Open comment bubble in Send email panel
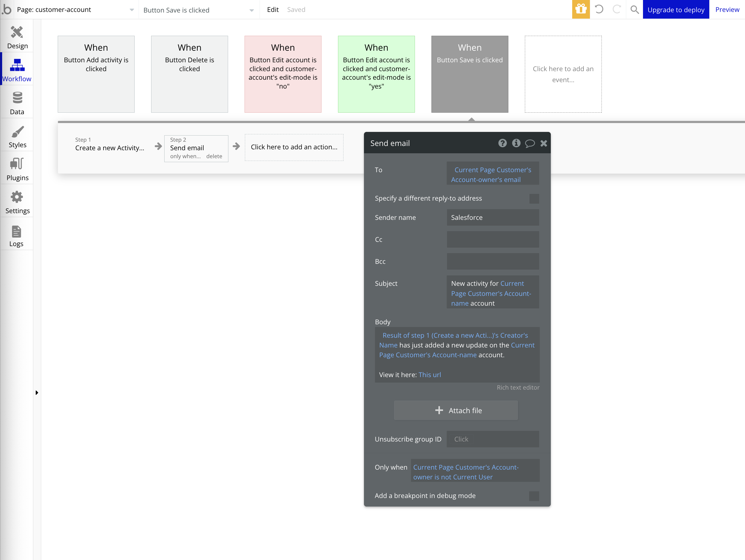 pyautogui.click(x=530, y=144)
